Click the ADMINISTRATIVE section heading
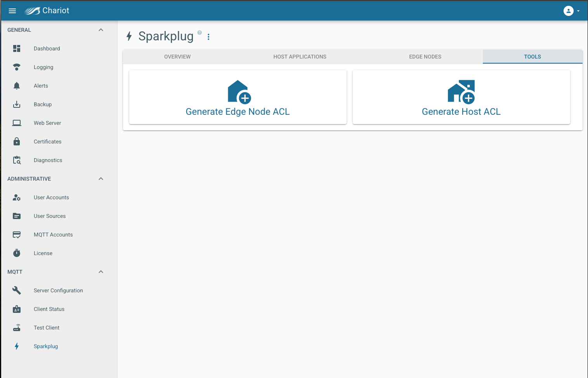 [29, 179]
